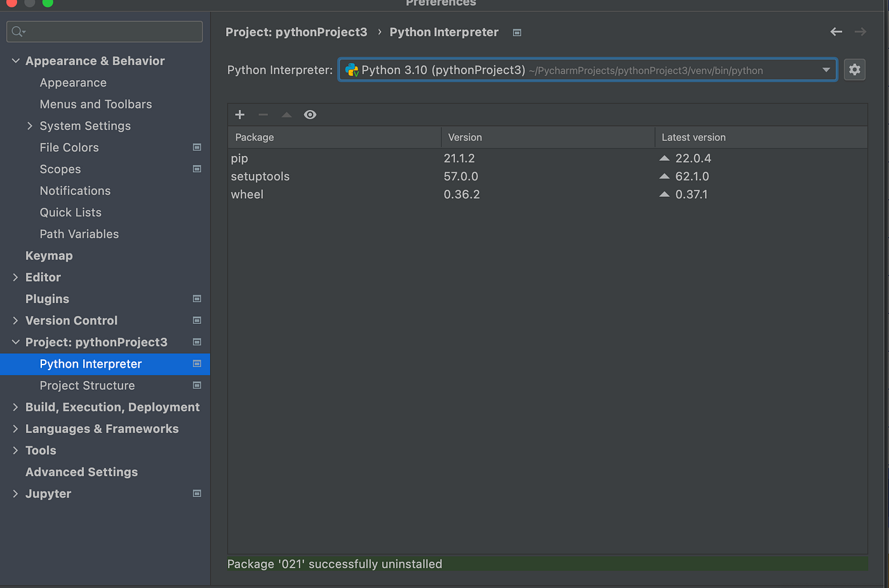Click the upgrade arrow beside setuptools 62.1.0
The height and width of the screenshot is (588, 889).
pyautogui.click(x=664, y=176)
